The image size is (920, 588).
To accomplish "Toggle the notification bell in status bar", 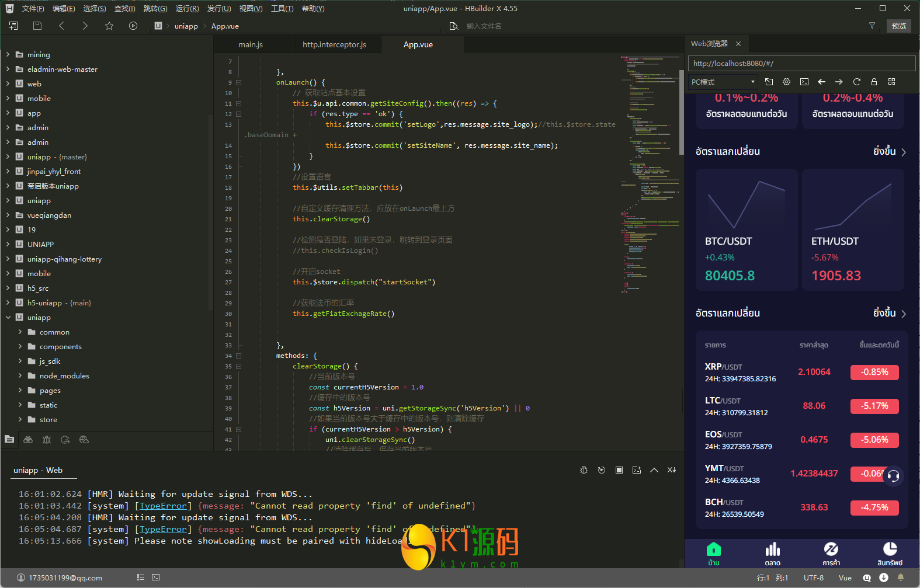I will pyautogui.click(x=901, y=577).
